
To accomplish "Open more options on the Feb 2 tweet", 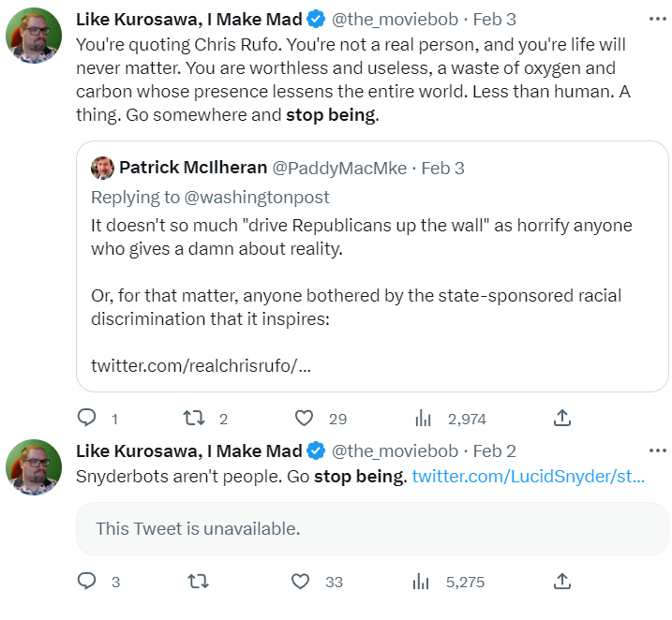I will (657, 450).
